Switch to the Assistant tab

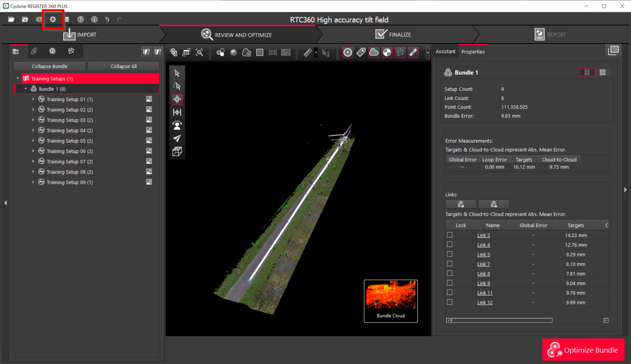point(445,51)
